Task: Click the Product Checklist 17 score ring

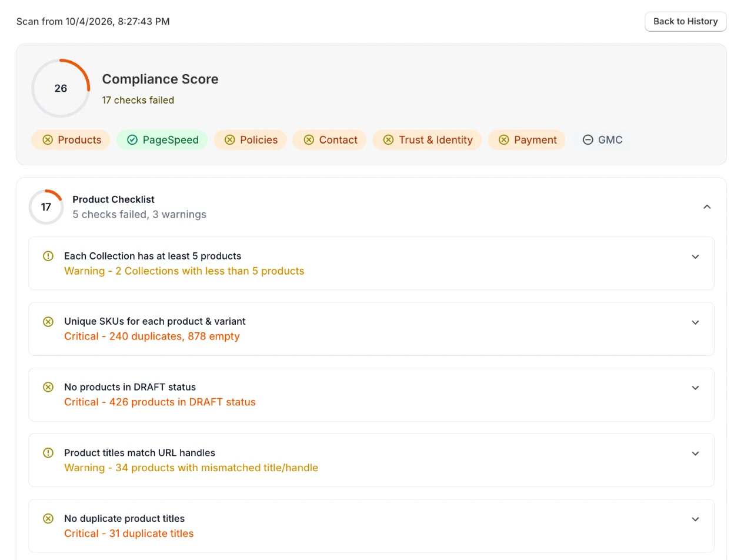Action: tap(46, 207)
